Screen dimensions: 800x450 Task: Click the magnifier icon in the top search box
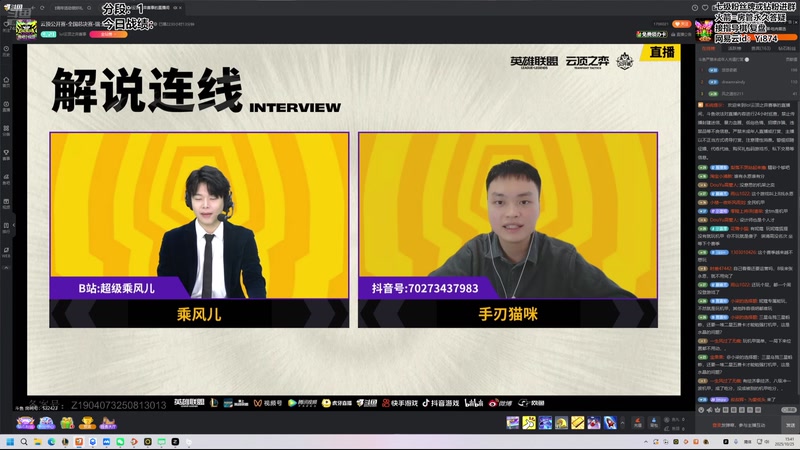tap(89, 8)
